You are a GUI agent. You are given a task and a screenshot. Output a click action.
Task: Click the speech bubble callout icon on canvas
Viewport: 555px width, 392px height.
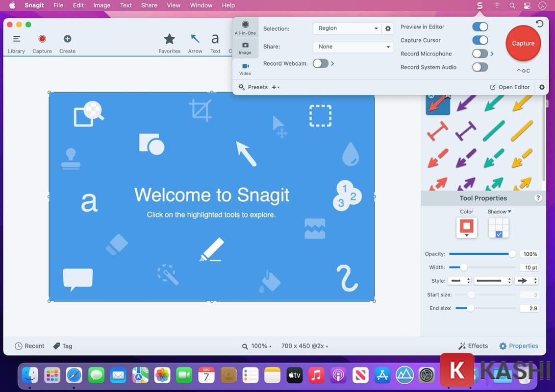pyautogui.click(x=78, y=279)
